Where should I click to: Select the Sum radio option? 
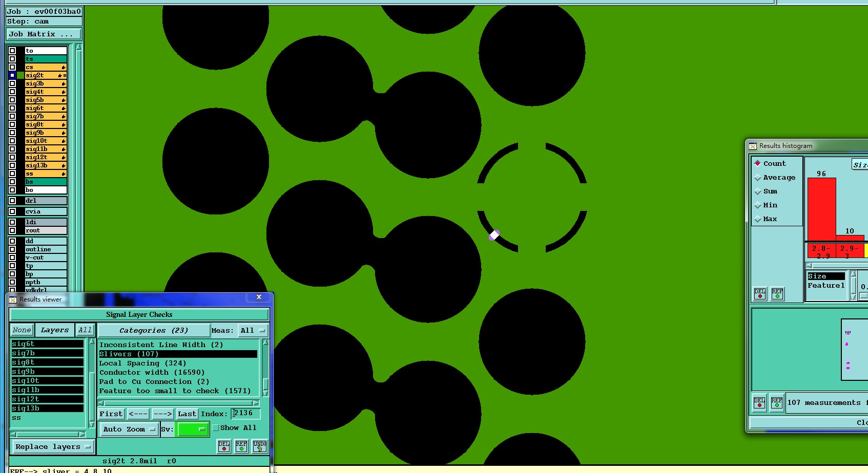coord(758,191)
